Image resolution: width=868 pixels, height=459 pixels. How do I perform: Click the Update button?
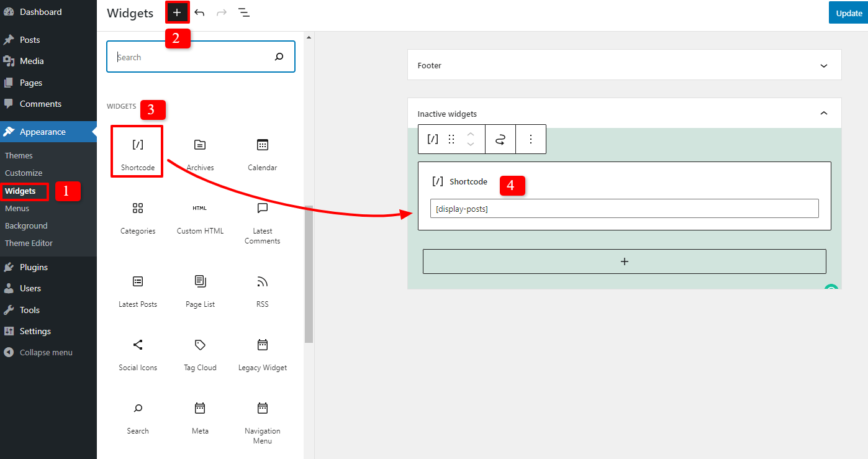tap(848, 12)
